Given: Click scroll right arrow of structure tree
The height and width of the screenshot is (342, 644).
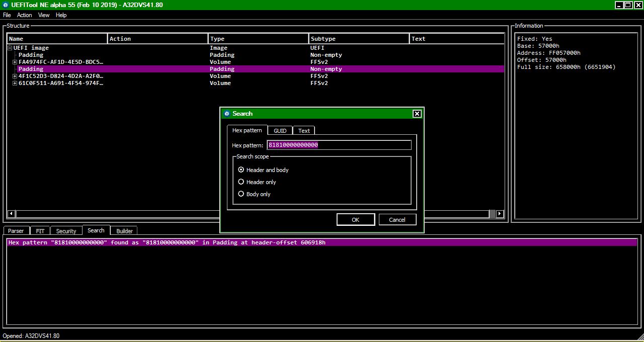Looking at the screenshot, I should (500, 214).
